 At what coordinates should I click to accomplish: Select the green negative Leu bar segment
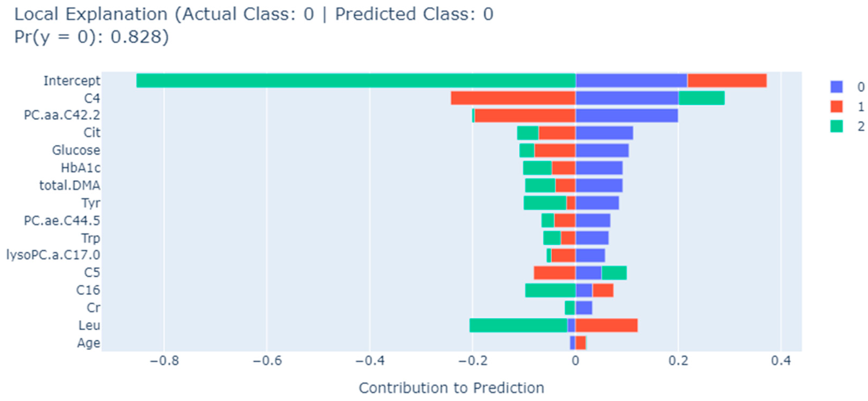click(x=518, y=326)
